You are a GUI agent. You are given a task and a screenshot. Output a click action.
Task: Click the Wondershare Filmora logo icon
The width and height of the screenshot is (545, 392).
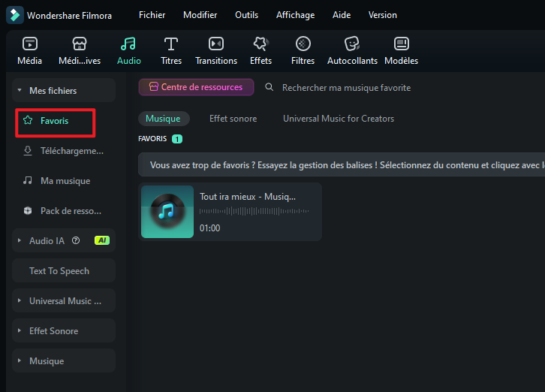coord(15,15)
